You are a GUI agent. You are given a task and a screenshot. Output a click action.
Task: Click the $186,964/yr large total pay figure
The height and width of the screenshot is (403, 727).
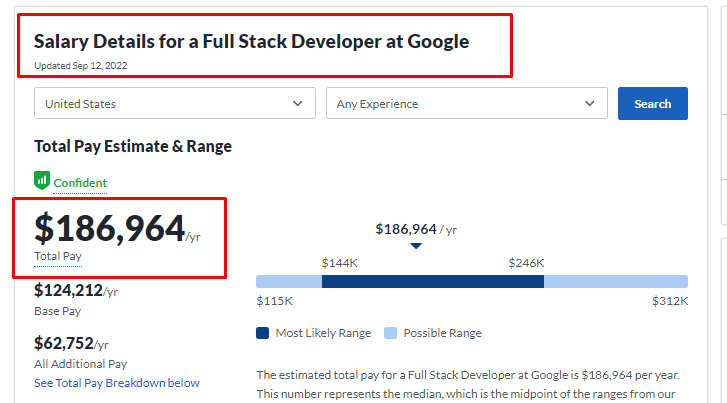point(117,228)
